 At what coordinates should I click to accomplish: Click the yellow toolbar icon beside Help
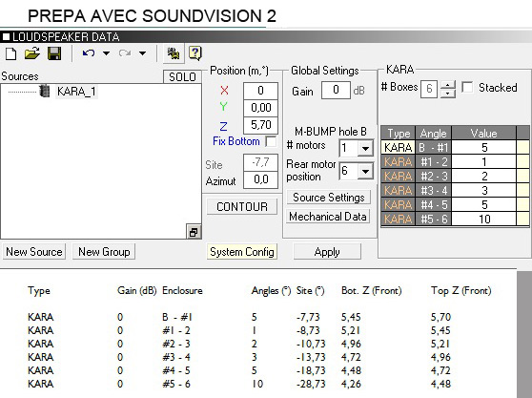pos(174,53)
